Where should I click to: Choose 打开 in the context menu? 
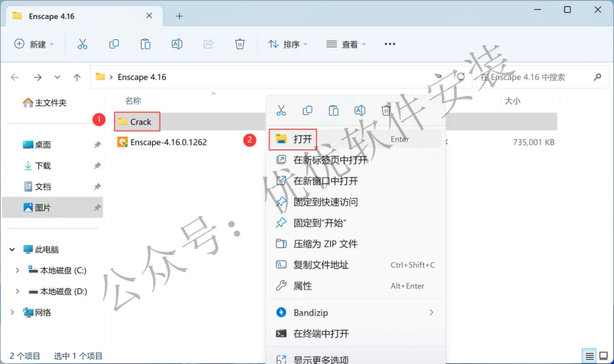click(x=355, y=139)
